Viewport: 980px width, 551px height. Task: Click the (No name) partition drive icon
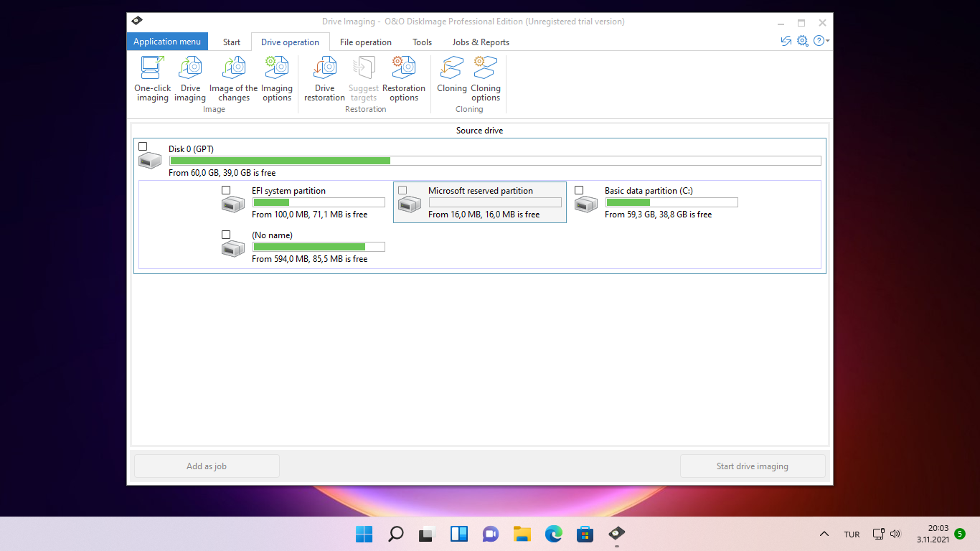[233, 250]
